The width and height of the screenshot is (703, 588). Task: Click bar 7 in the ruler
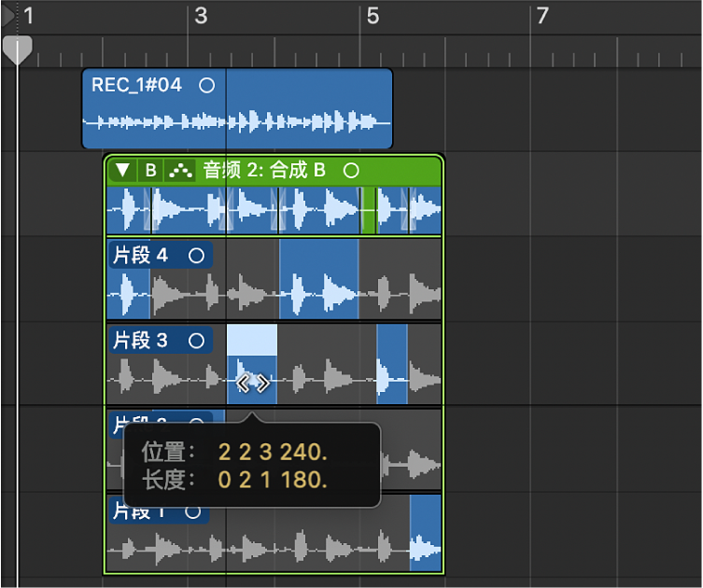(542, 16)
